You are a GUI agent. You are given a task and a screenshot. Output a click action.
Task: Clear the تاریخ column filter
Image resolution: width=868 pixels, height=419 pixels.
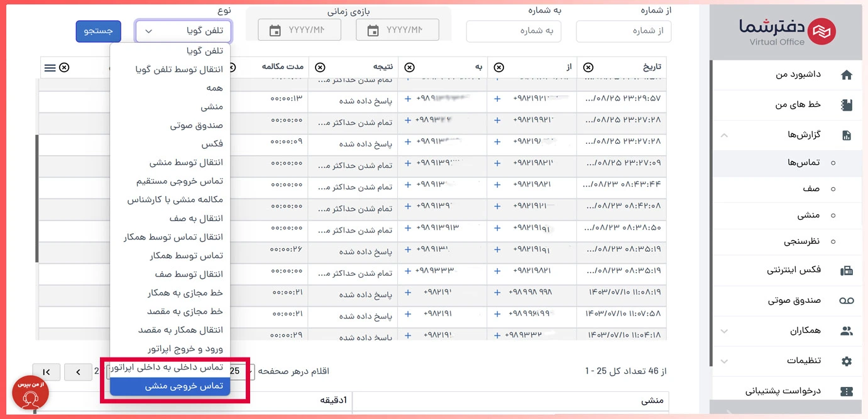[x=588, y=67]
